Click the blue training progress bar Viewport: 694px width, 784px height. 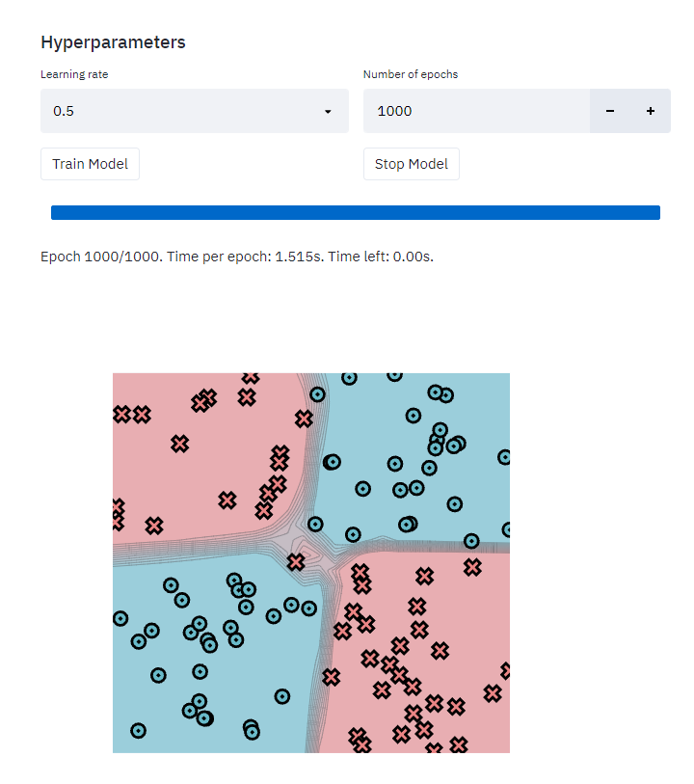click(x=356, y=212)
